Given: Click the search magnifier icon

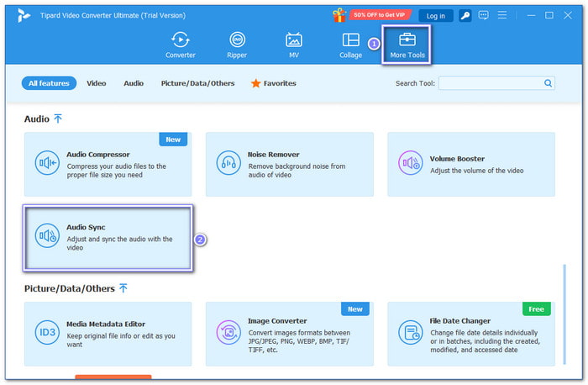Looking at the screenshot, I should point(548,83).
